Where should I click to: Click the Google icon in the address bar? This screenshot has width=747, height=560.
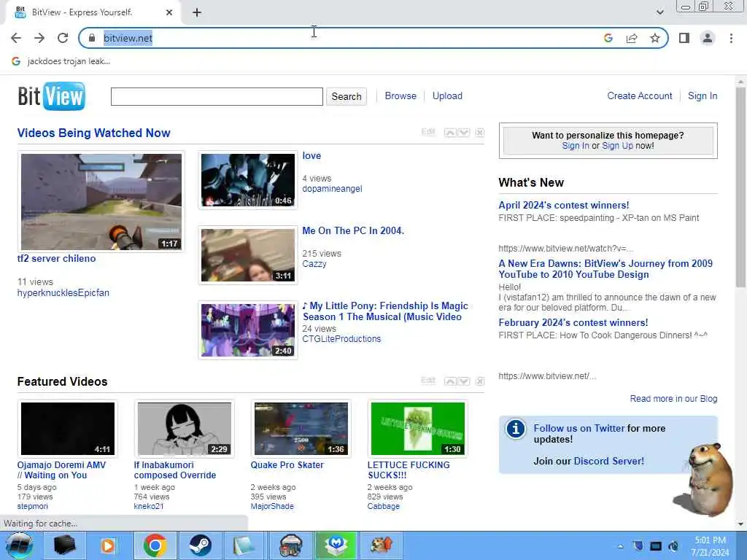coord(608,38)
